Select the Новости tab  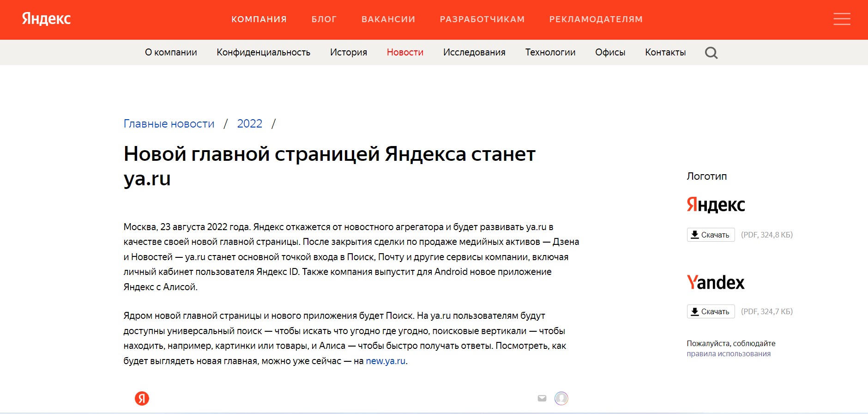[x=405, y=52]
